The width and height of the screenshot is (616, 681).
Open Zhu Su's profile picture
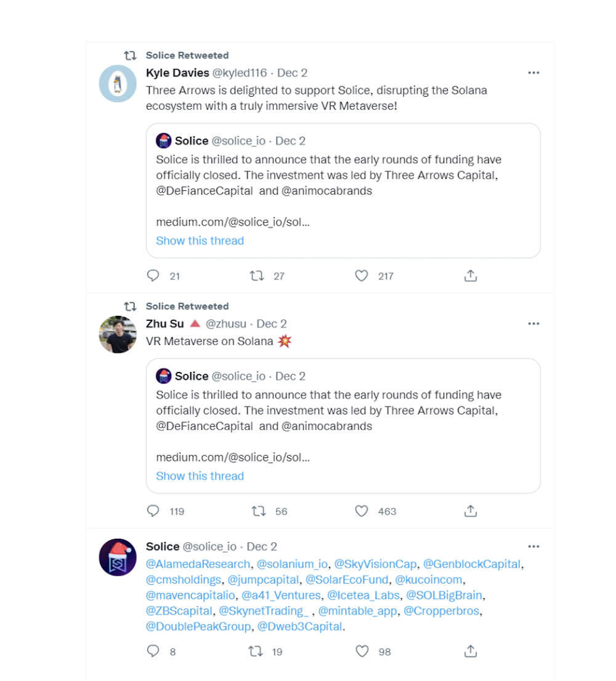(x=118, y=334)
